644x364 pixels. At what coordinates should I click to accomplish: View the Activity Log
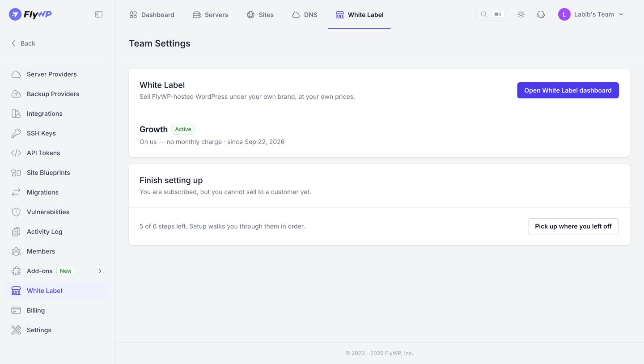point(57,232)
